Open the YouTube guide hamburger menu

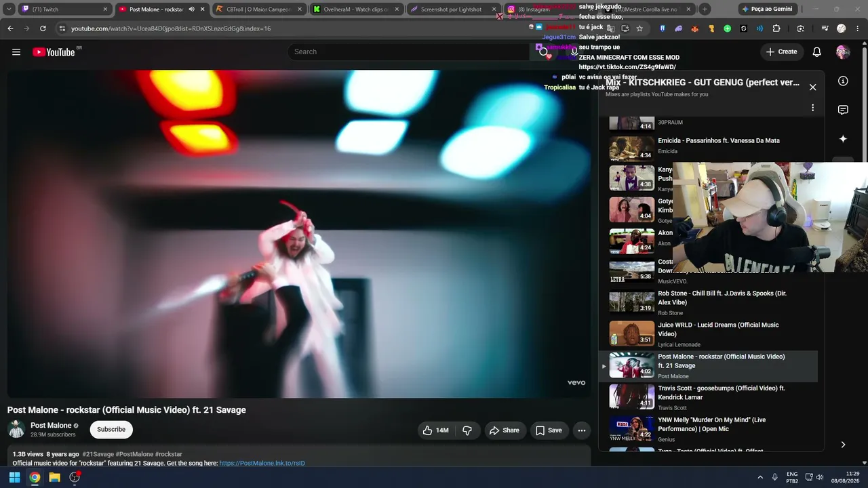point(16,52)
